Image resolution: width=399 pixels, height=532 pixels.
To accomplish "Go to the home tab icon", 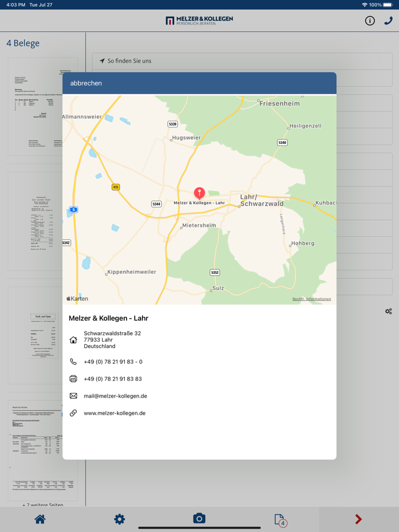I will pyautogui.click(x=40, y=519).
